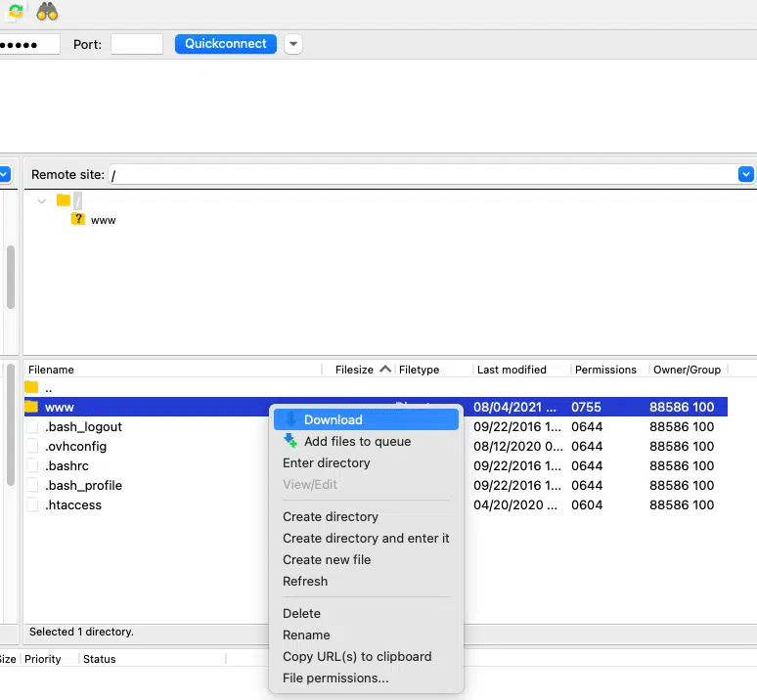The image size is (757, 700).
Task: Open the Quickconnect history dropdown arrow
Action: [293, 44]
